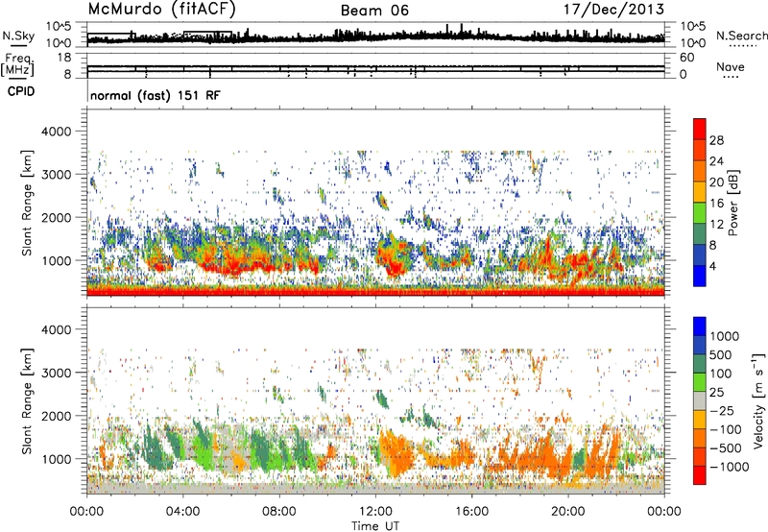The width and height of the screenshot is (768, 532).
Task: Click the '18' frequency axis tick
Action: [64, 58]
